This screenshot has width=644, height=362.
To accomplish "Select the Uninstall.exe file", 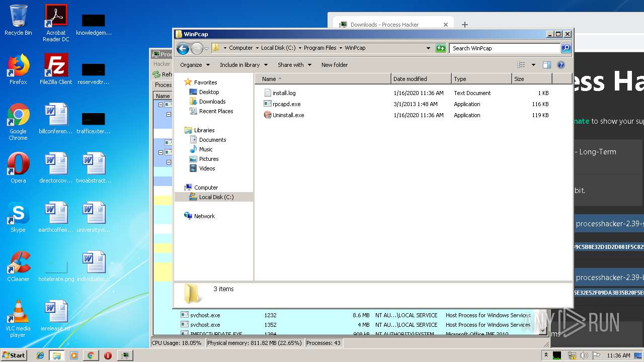I will tap(288, 115).
